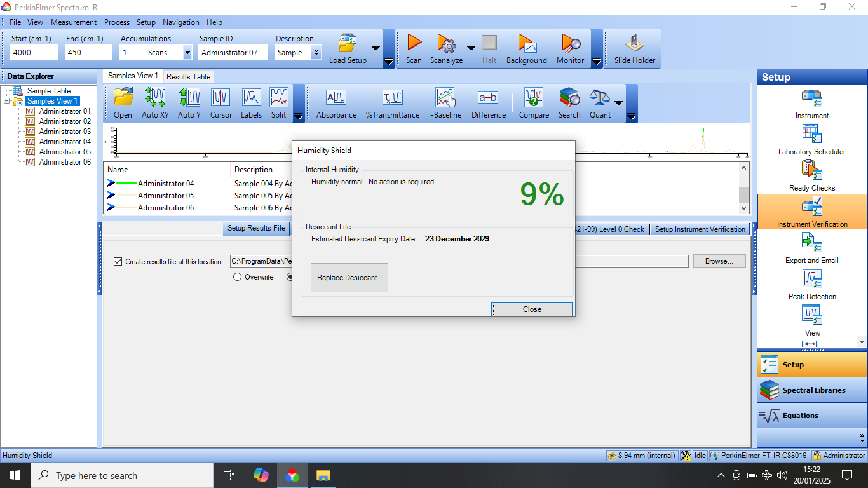
Task: Open the Compare spectra tool
Action: coord(534,98)
